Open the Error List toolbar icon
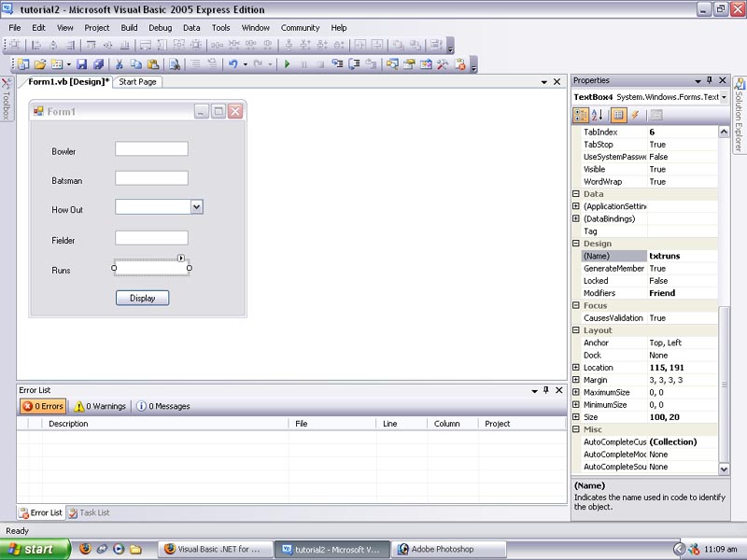This screenshot has height=560, width=747. tap(460, 63)
